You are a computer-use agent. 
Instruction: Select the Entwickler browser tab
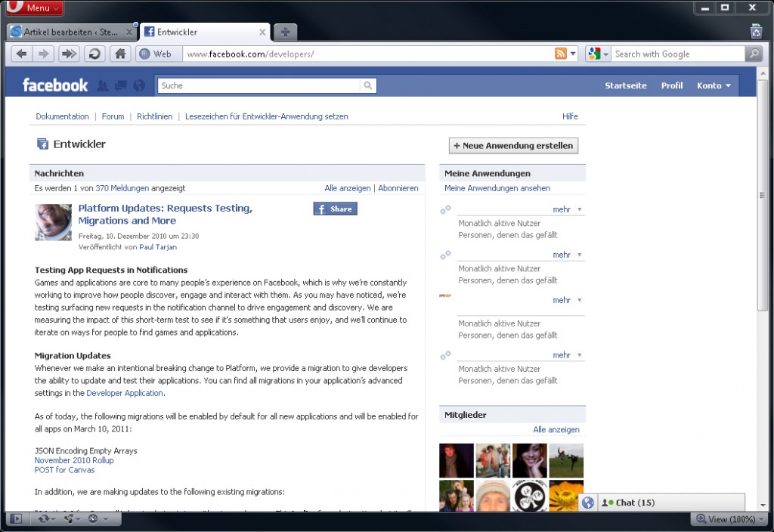click(x=203, y=32)
